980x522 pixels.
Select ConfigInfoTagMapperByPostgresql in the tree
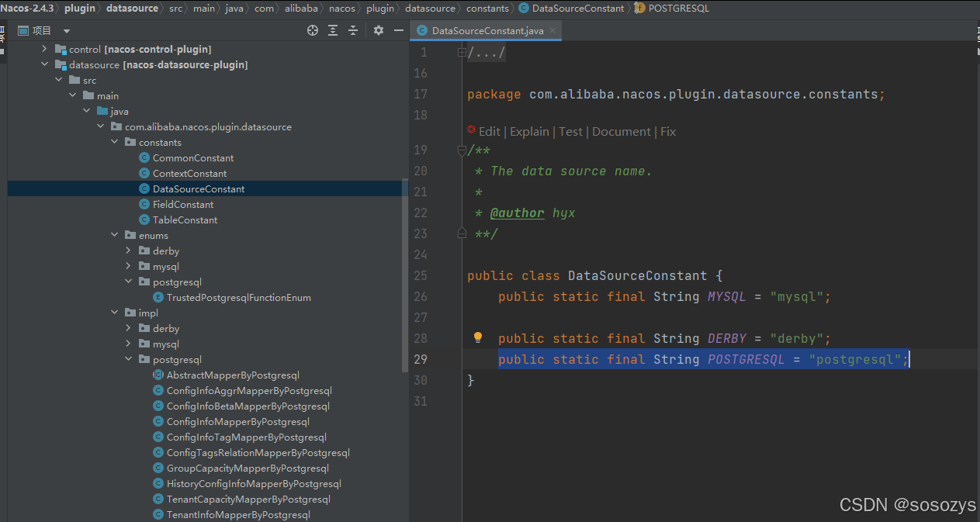(247, 437)
